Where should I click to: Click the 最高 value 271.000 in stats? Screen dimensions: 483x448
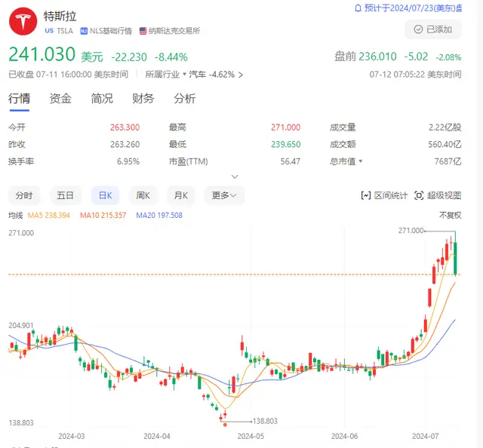[x=285, y=127]
